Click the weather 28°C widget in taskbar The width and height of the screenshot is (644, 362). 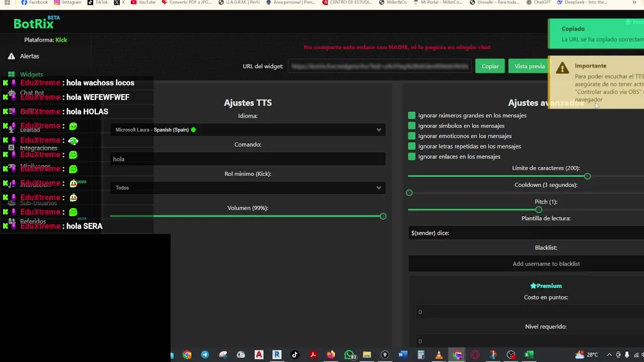587,355
